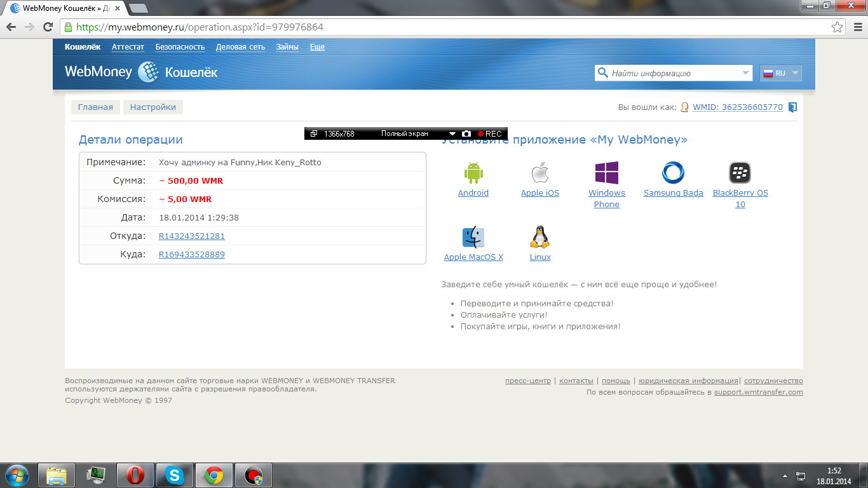868x488 pixels.
Task: Reload the page with the refresh icon
Action: click(48, 27)
